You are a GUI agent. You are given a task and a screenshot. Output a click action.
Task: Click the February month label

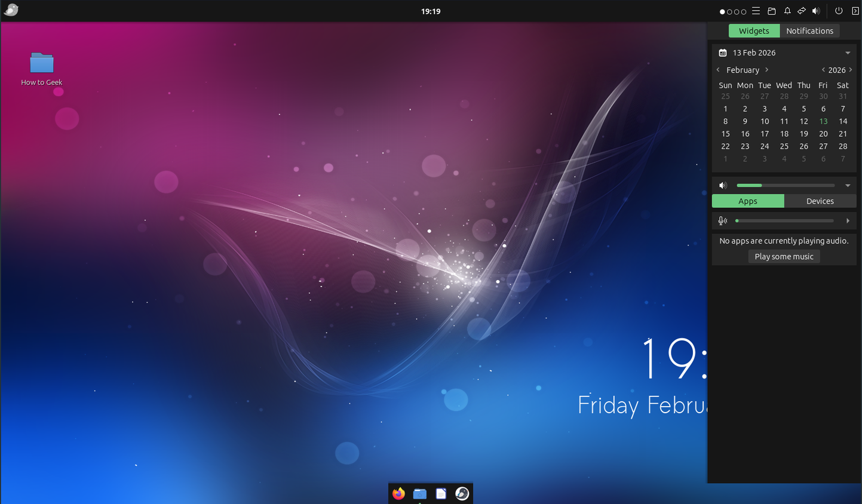click(743, 70)
